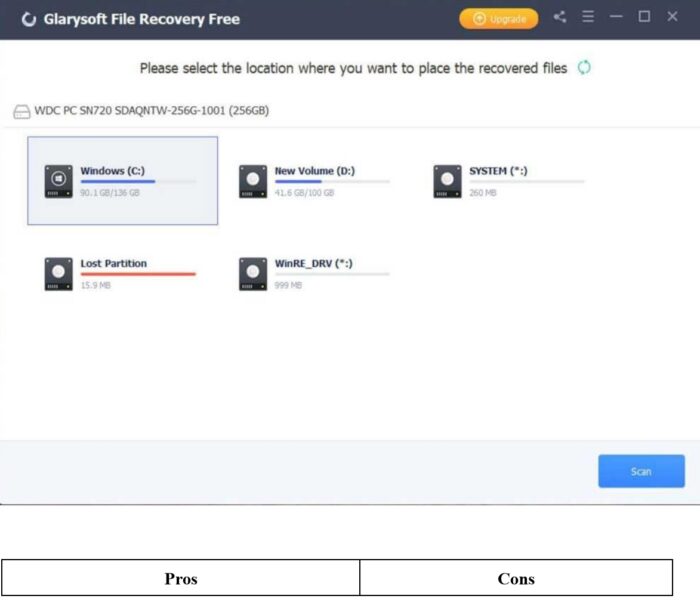Close the Glarysoft File Recovery window
This screenshot has width=700, height=602.
672,17
